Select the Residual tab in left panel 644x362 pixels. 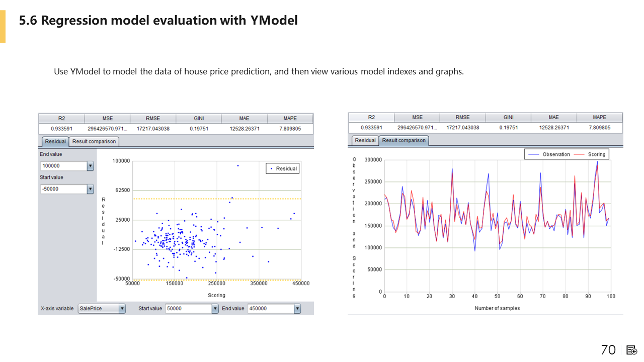point(55,142)
